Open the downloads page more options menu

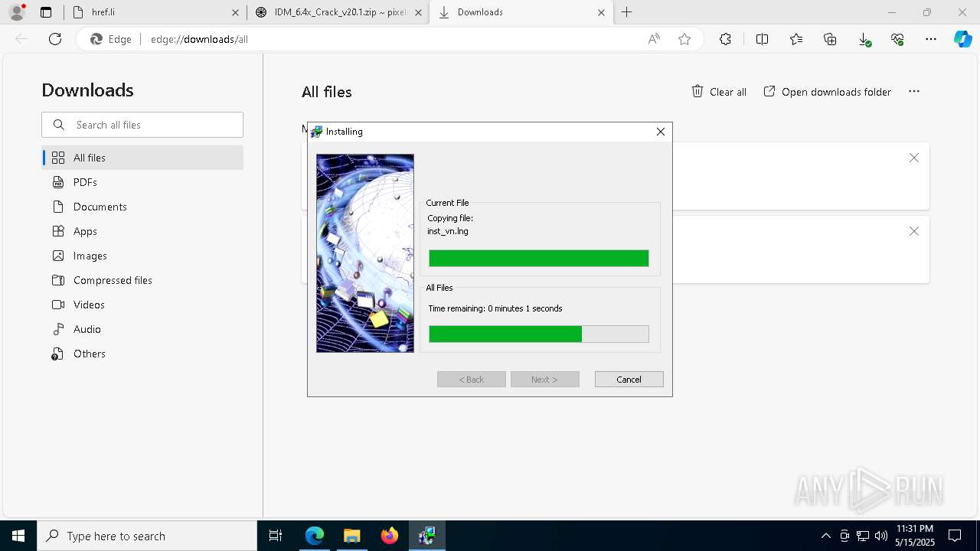(913, 91)
